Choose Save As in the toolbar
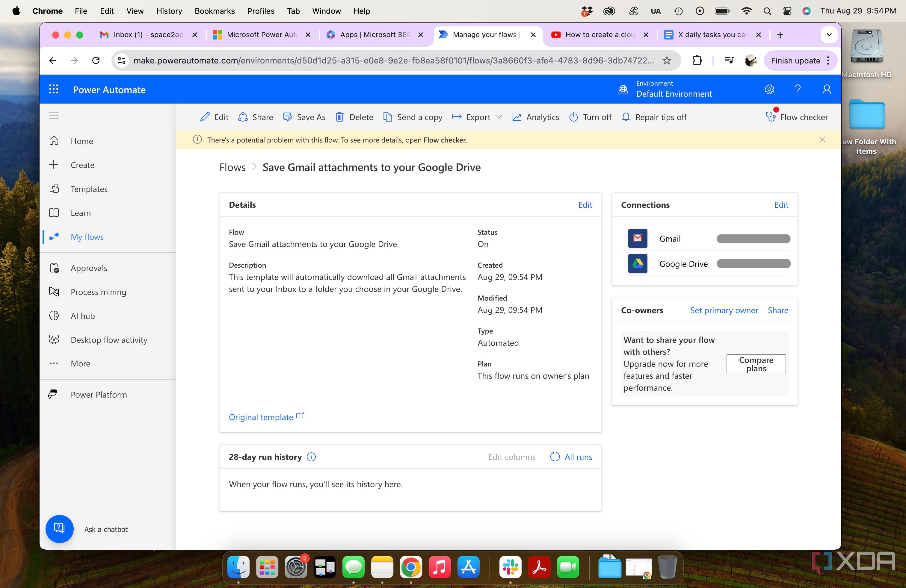This screenshot has height=588, width=906. pyautogui.click(x=304, y=117)
